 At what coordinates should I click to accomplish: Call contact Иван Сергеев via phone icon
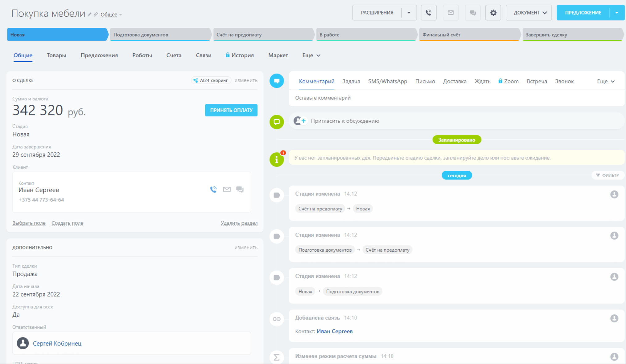click(213, 189)
